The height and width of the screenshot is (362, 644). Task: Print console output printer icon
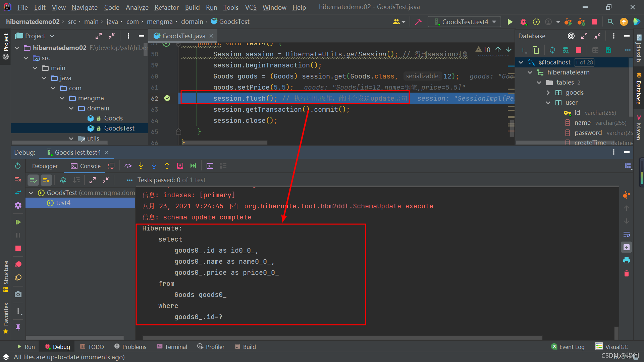pyautogui.click(x=627, y=260)
